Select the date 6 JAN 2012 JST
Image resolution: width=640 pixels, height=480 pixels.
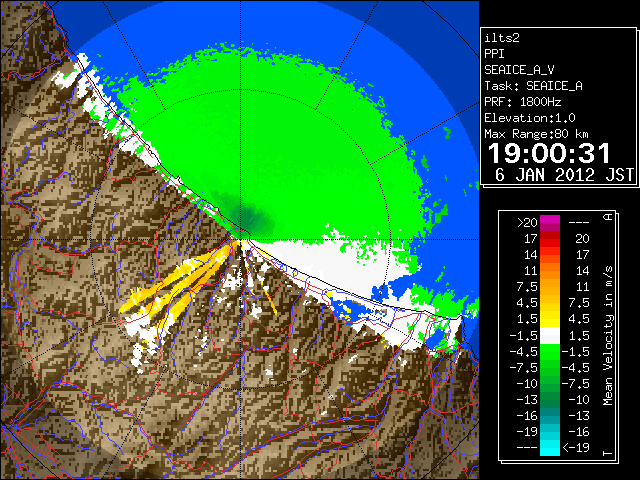point(564,175)
